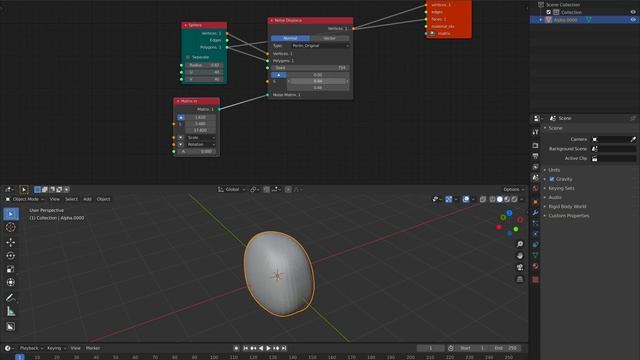
Task: Open the Particles properties tab
Action: [535, 223]
